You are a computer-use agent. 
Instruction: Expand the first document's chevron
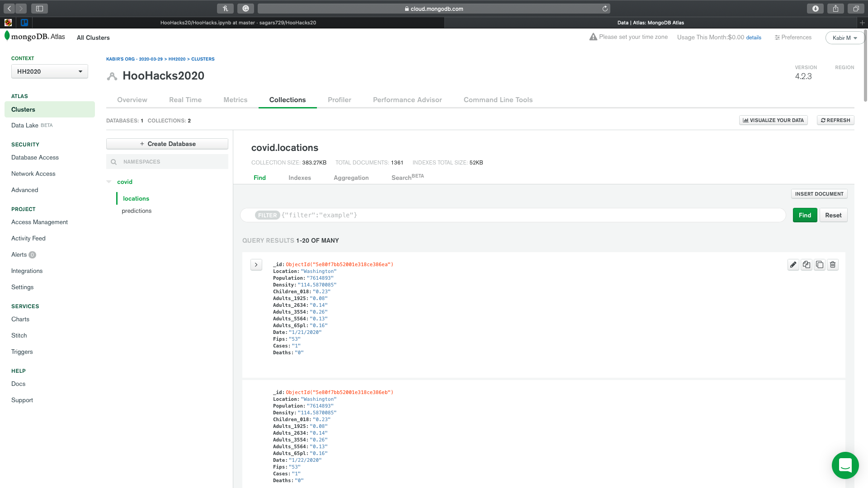[256, 265]
